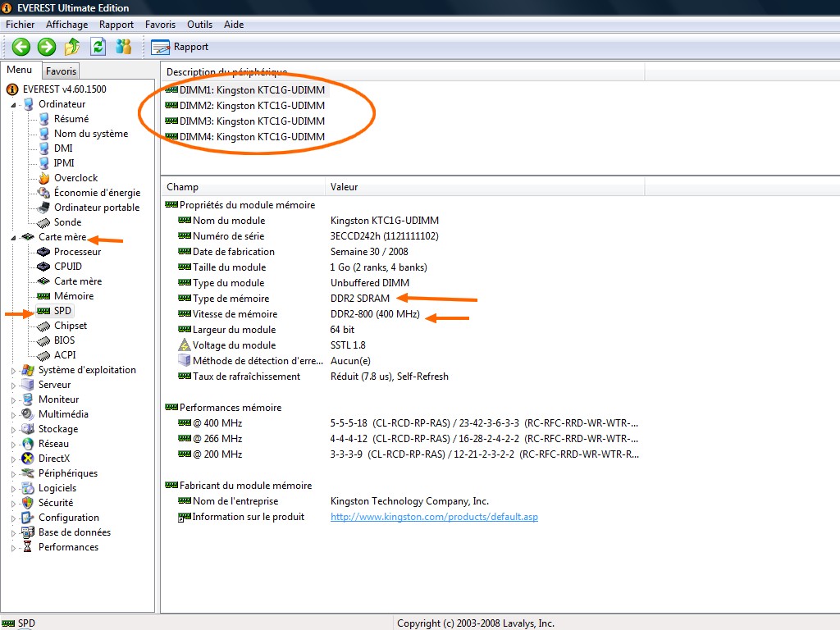
Task: Expand the Système d'exploitation tree node
Action: (13, 371)
